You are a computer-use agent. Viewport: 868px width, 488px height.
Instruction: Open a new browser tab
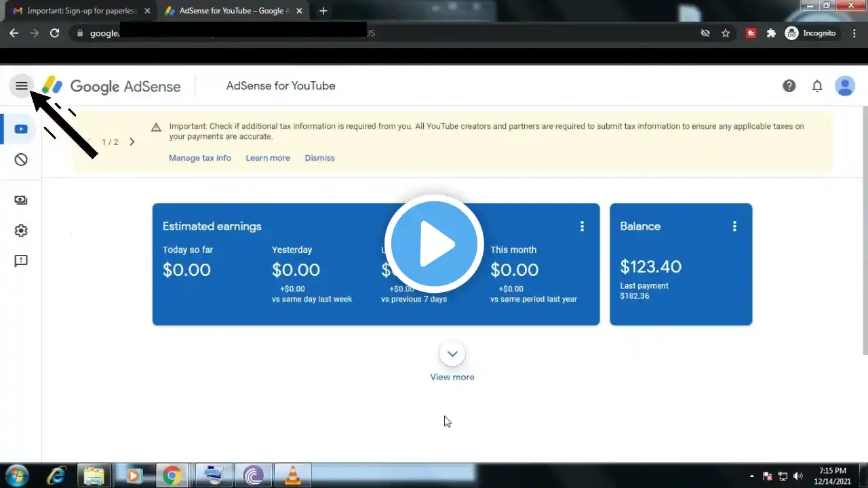[x=323, y=11]
